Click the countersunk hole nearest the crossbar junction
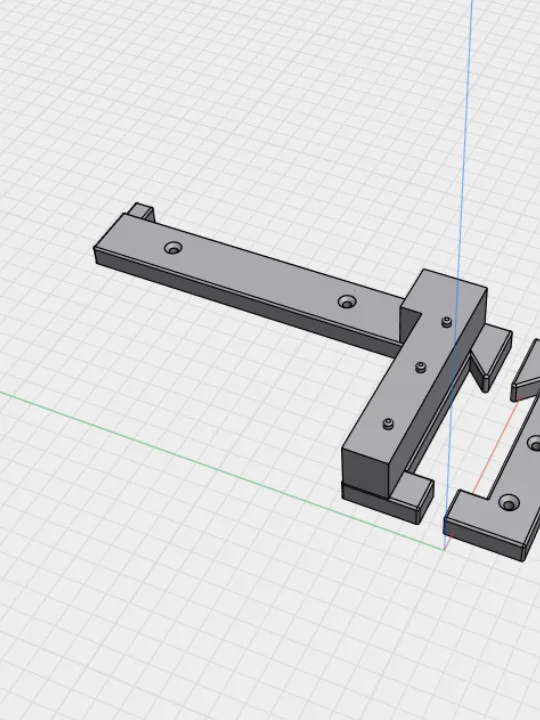Screen dimensions: 540x720 347,302
